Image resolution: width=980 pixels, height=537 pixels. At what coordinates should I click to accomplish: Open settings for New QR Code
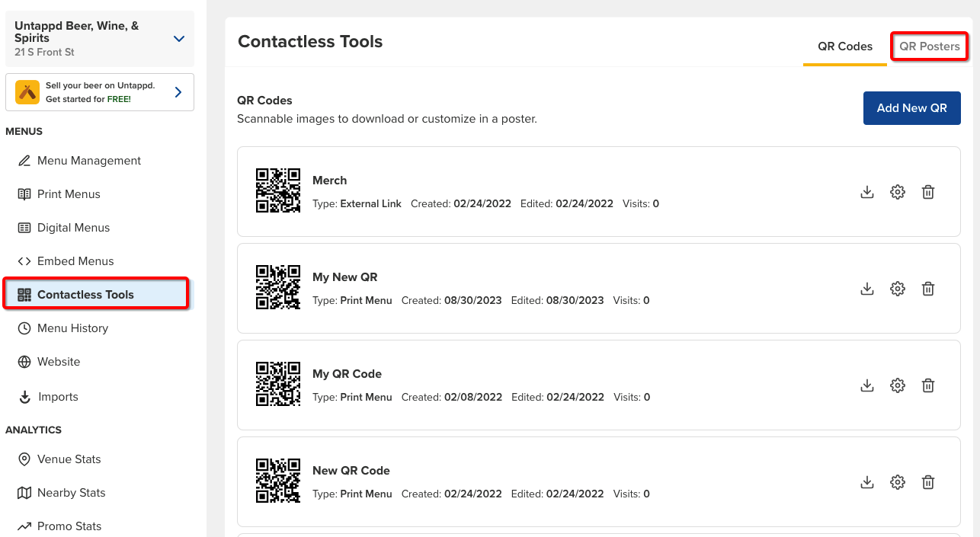(898, 482)
